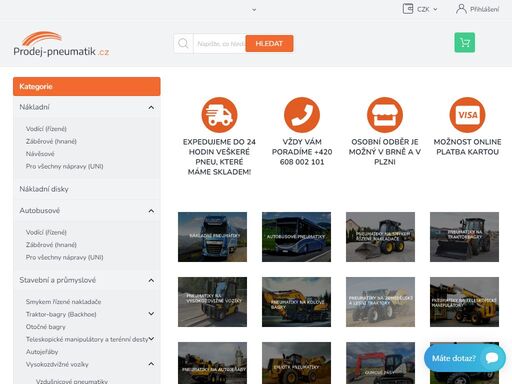The image size is (512, 384).
Task: Click 'MOŽNOST ONLINE PLATBA KARTOU' text
Action: tap(467, 147)
